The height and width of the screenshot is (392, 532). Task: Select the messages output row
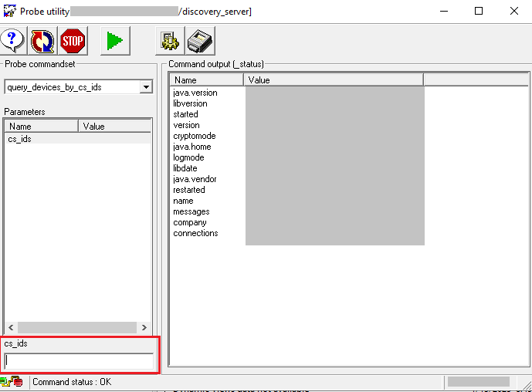(191, 211)
